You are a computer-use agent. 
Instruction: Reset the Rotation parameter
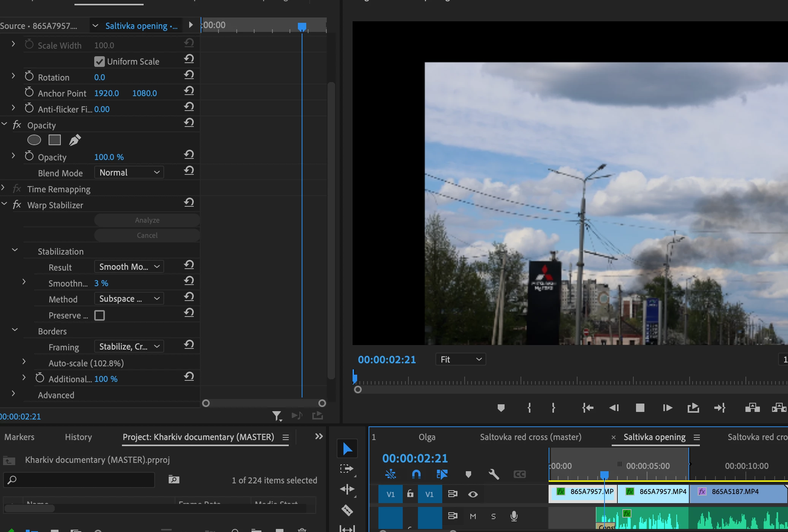(x=189, y=75)
